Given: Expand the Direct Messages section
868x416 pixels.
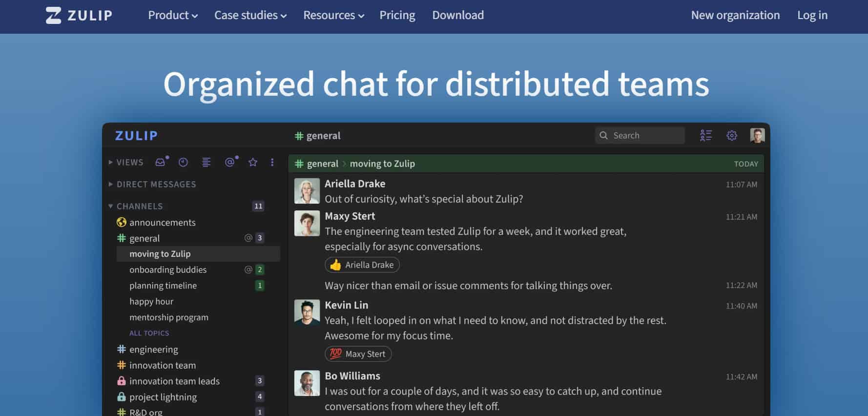Looking at the screenshot, I should pos(152,184).
